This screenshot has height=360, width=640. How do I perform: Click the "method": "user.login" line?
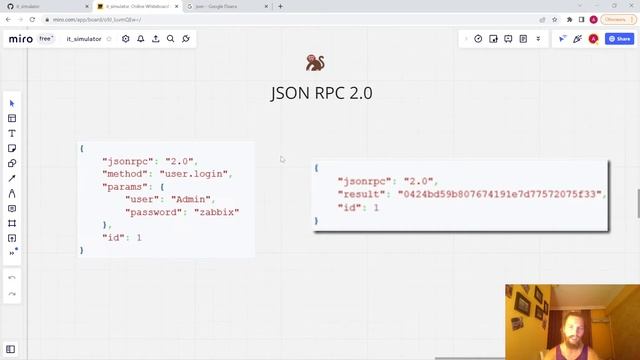tap(167, 174)
